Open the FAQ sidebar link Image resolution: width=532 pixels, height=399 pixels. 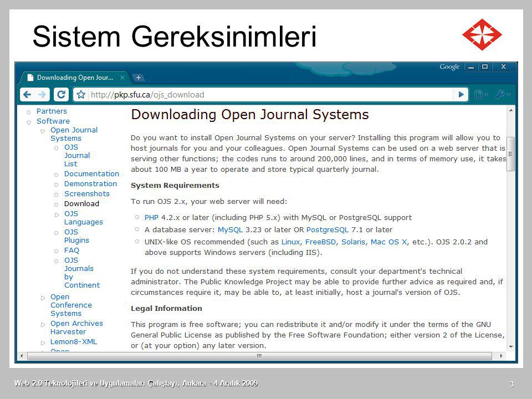coord(71,250)
